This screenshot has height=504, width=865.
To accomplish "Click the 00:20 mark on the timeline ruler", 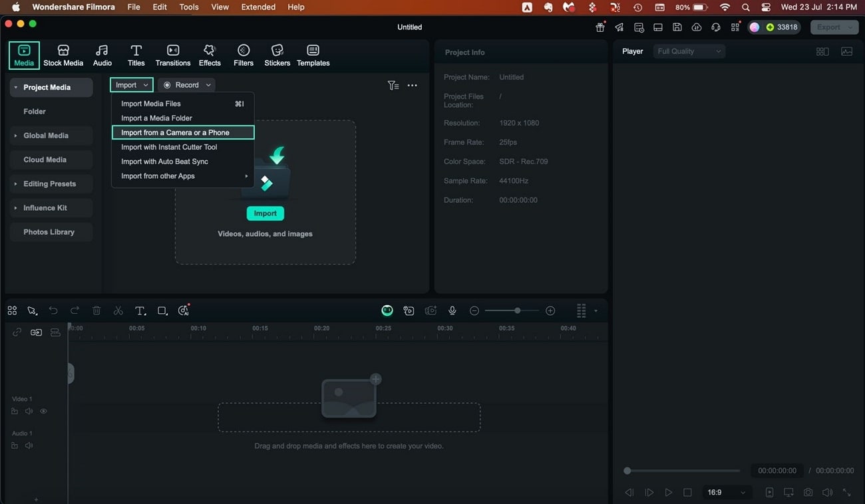I will tap(322, 328).
